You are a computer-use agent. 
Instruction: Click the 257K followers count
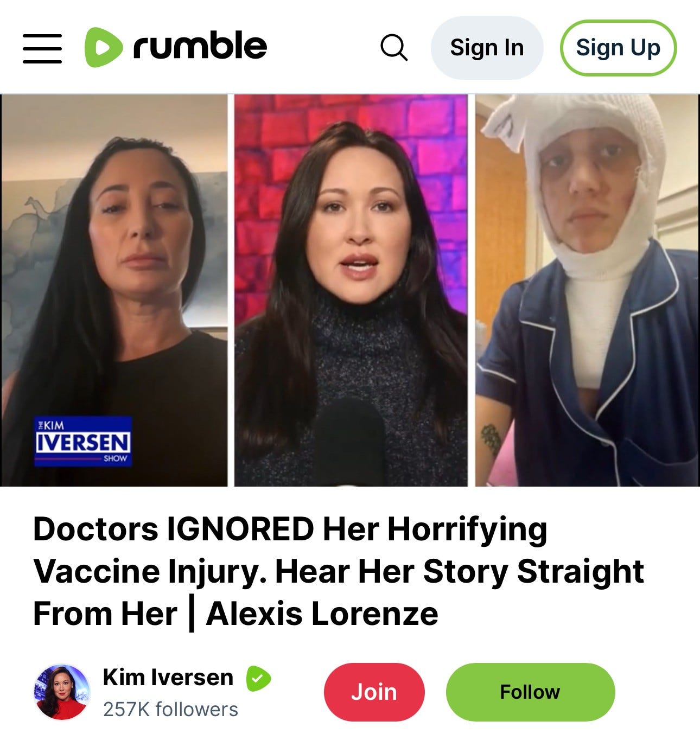(x=170, y=710)
